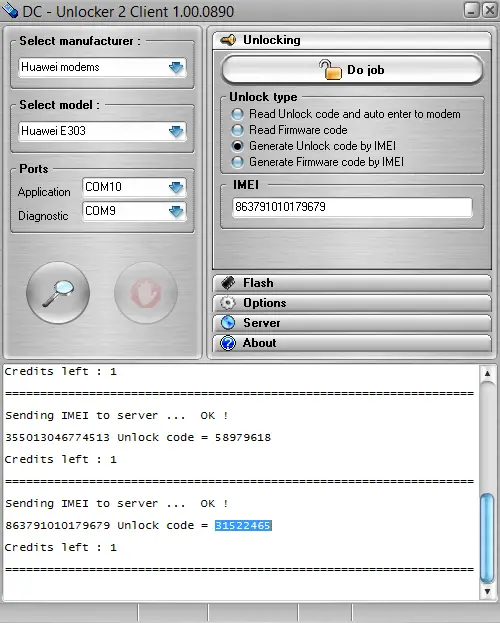This screenshot has width=500, height=623.
Task: Open the Flash tab
Action: click(352, 283)
